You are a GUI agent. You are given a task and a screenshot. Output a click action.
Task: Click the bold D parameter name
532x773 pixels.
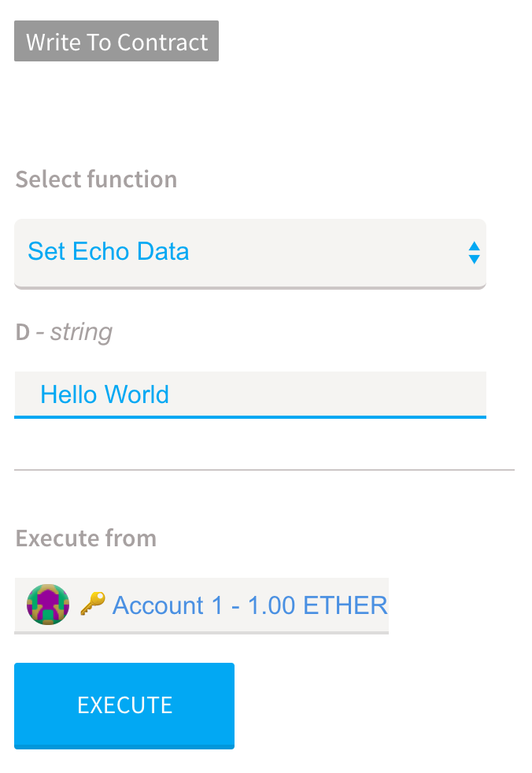pyautogui.click(x=23, y=332)
